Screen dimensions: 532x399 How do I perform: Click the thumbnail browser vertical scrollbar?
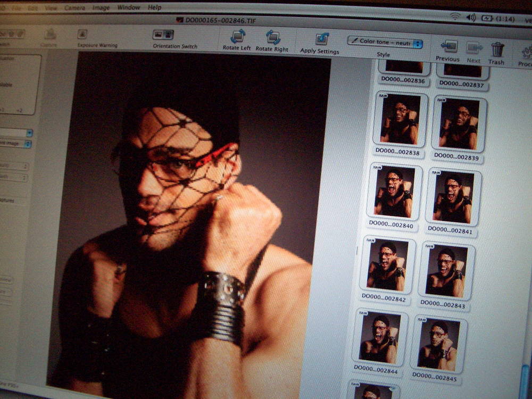tap(526, 372)
